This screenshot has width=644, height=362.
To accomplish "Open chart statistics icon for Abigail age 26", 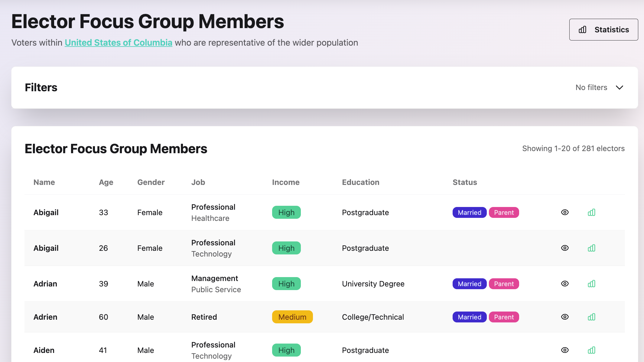I will (x=591, y=248).
